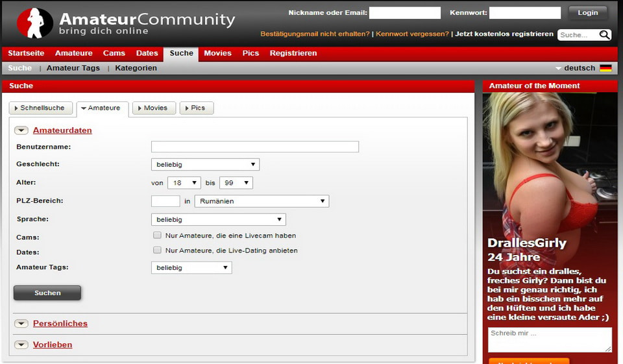Enable Livecam-only amateurs checkbox

click(x=157, y=236)
